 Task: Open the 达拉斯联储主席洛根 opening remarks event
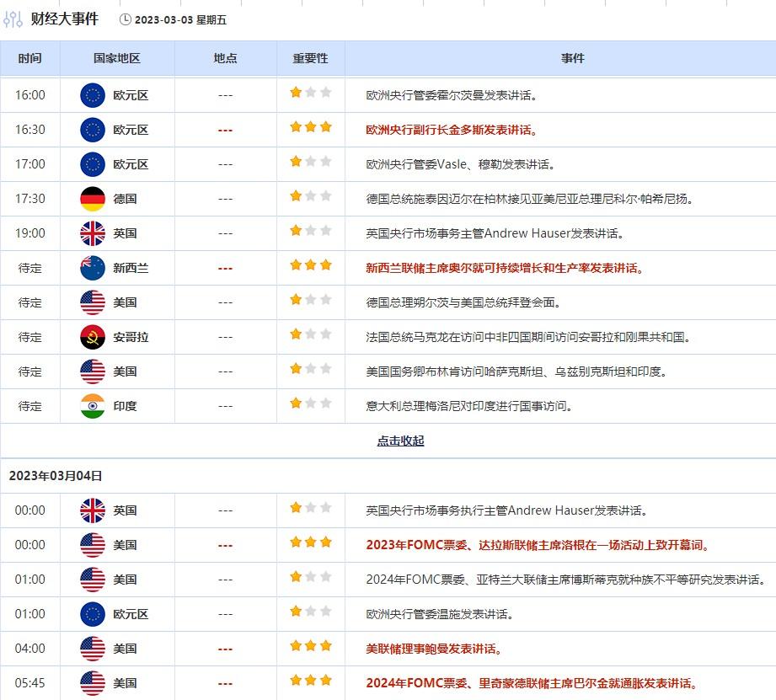[x=538, y=545]
